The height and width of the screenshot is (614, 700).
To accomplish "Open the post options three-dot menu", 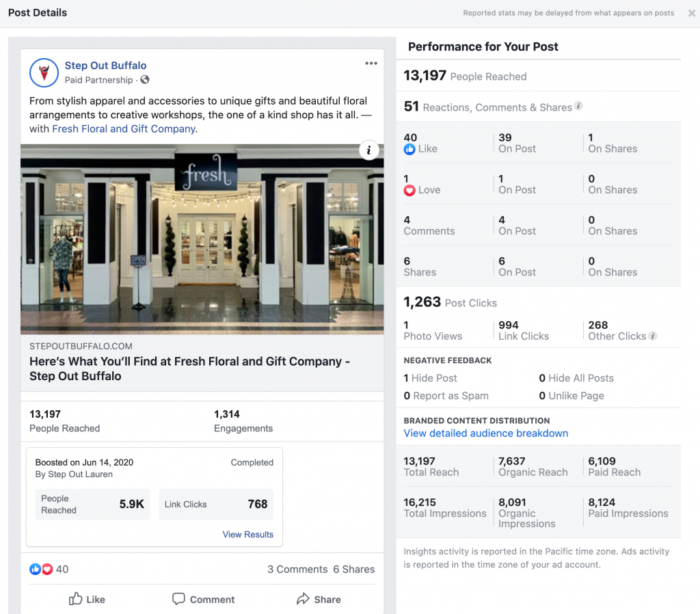I will [x=371, y=64].
